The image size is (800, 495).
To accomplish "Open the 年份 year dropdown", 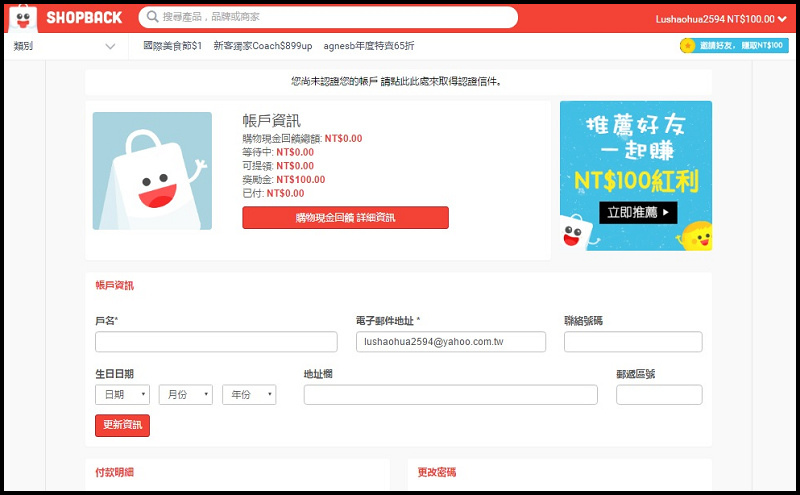I will click(249, 394).
